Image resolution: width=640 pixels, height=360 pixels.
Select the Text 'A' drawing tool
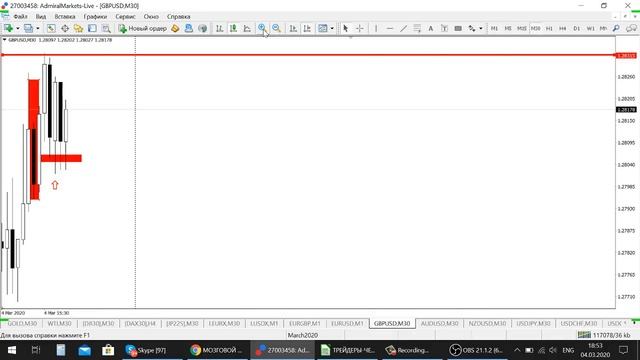point(431,28)
